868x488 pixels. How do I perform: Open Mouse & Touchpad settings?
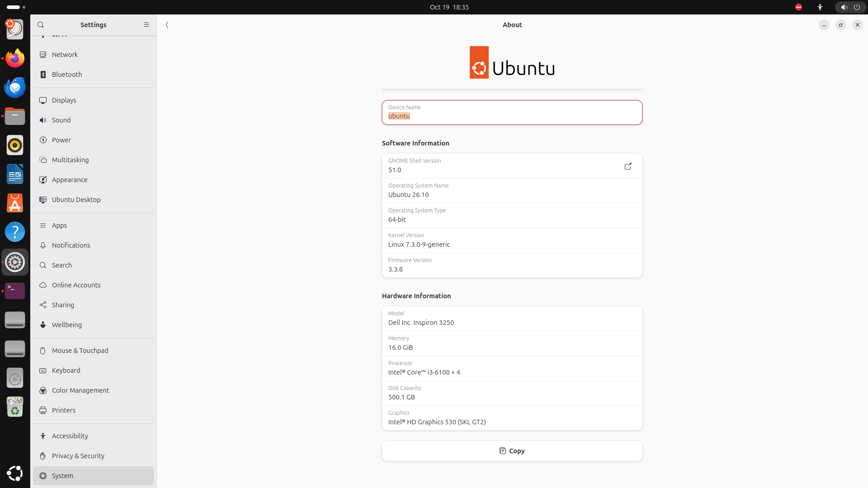tap(94, 351)
